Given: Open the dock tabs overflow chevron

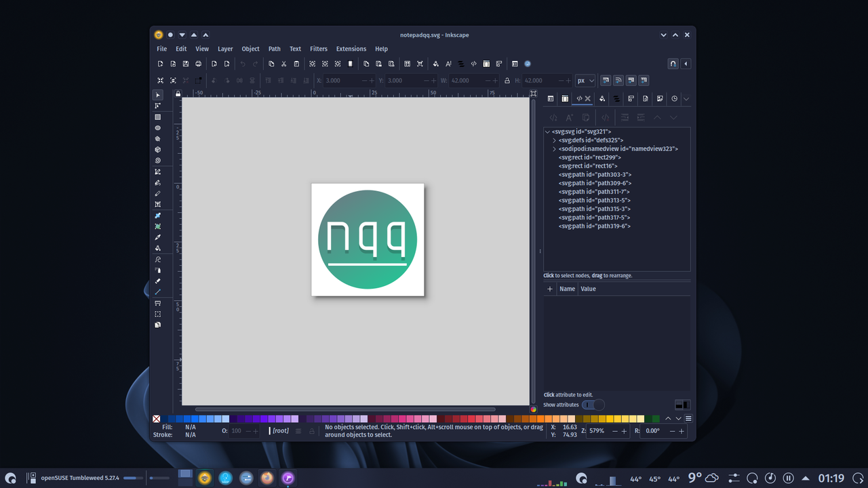Looking at the screenshot, I should (686, 99).
